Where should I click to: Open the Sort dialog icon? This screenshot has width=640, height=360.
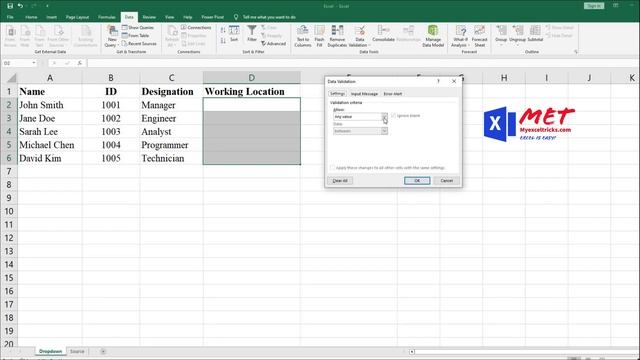coord(234,33)
